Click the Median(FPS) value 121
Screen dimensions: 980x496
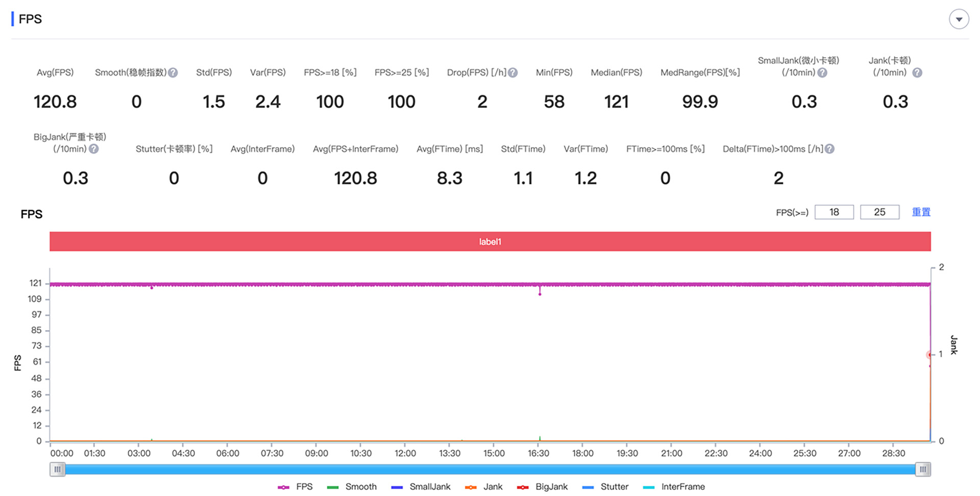click(x=617, y=102)
